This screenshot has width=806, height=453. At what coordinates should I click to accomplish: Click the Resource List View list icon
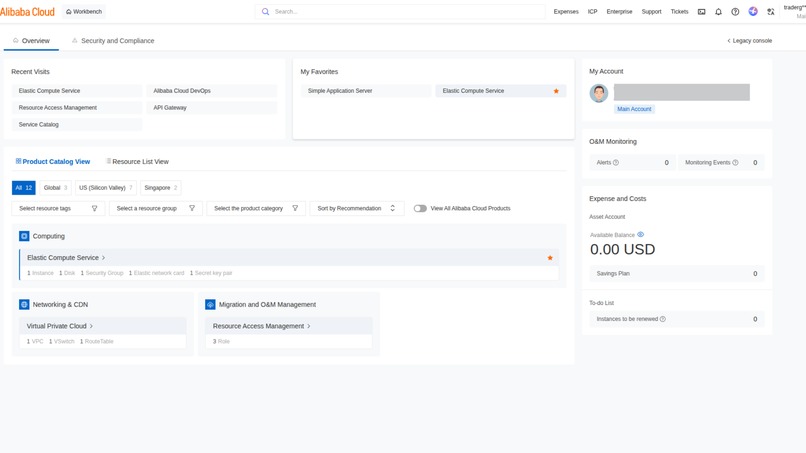pos(108,161)
